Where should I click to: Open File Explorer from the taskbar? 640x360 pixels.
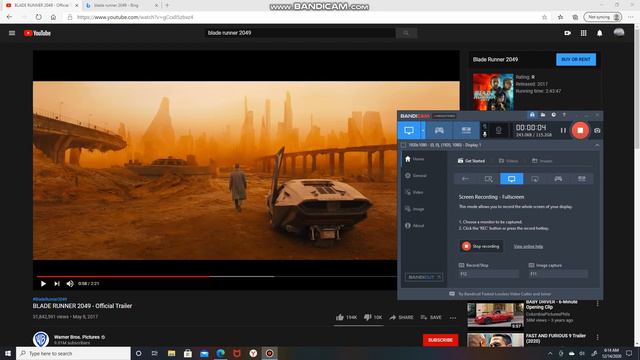click(x=171, y=353)
